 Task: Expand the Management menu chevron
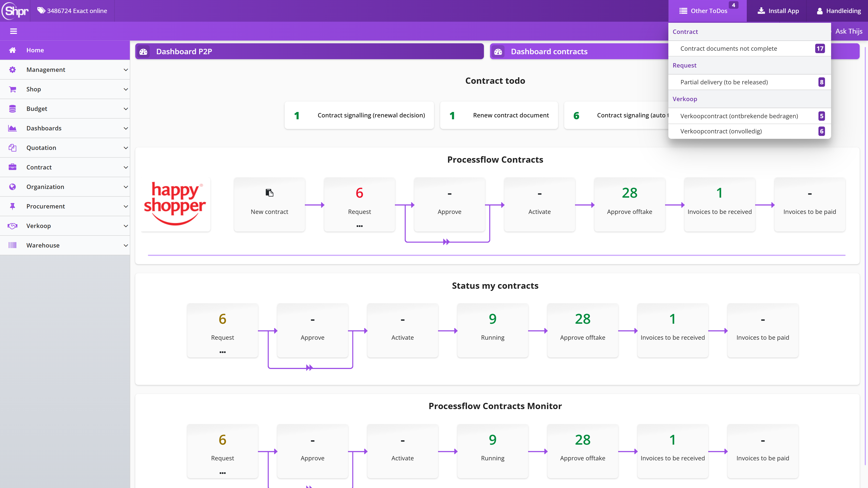tap(126, 70)
